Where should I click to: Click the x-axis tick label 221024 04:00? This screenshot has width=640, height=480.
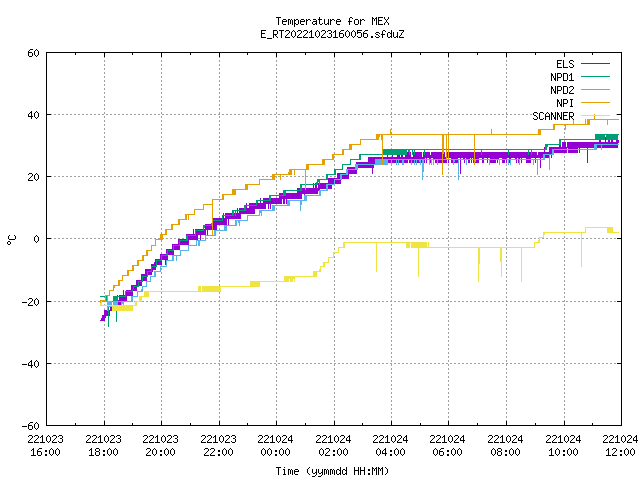391,446
